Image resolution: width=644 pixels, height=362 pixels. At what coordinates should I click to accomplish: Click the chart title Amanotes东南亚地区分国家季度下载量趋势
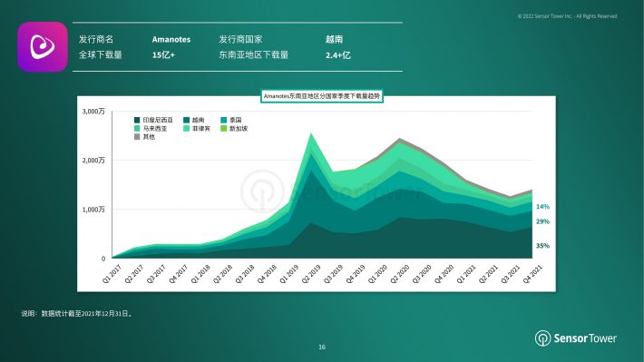[322, 96]
